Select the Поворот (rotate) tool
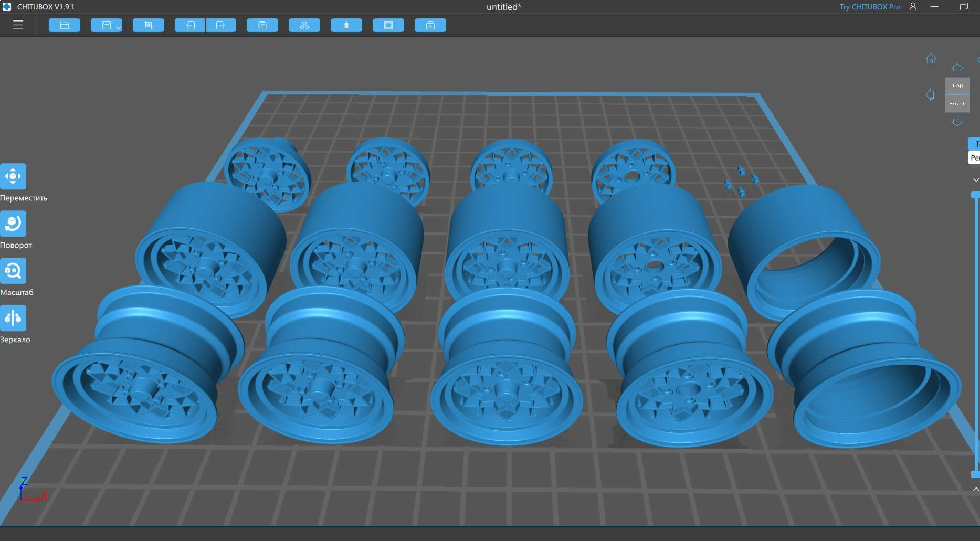The height and width of the screenshot is (541, 980). click(x=13, y=224)
